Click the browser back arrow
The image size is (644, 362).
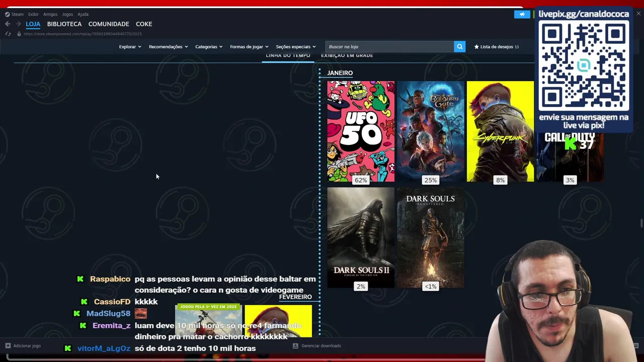[8, 24]
